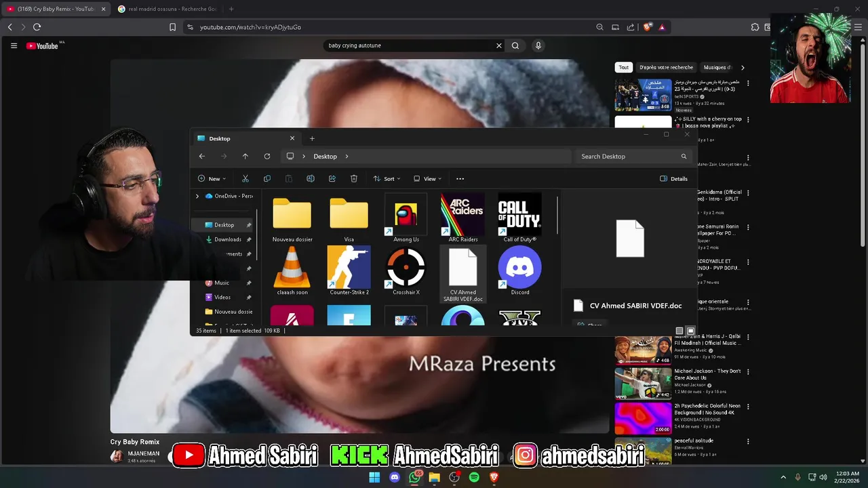Screen dimensions: 868x488
Task: Switch Explorer to large thumbnails view
Action: coord(690,331)
